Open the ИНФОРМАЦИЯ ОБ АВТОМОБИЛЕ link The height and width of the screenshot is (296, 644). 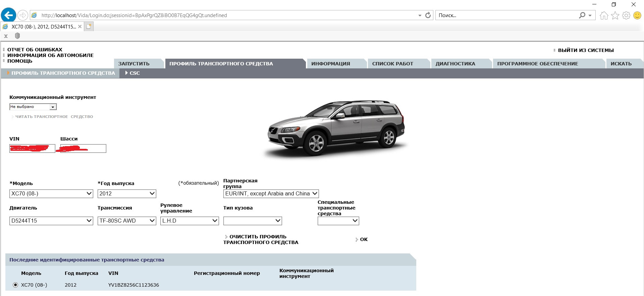51,55
